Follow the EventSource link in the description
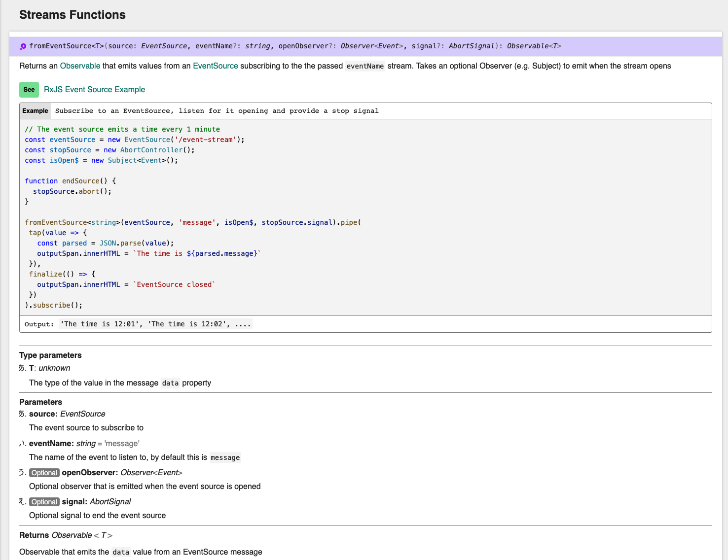 pos(216,66)
